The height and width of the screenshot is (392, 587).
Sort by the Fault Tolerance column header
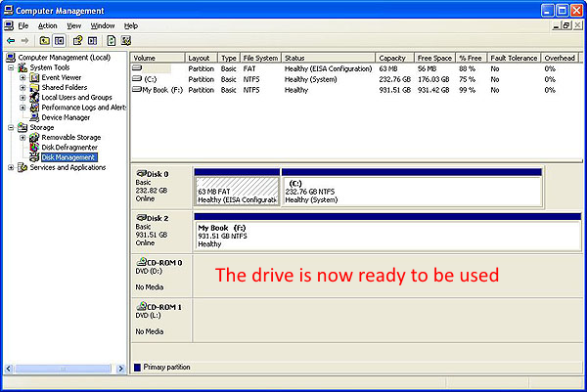pos(514,58)
